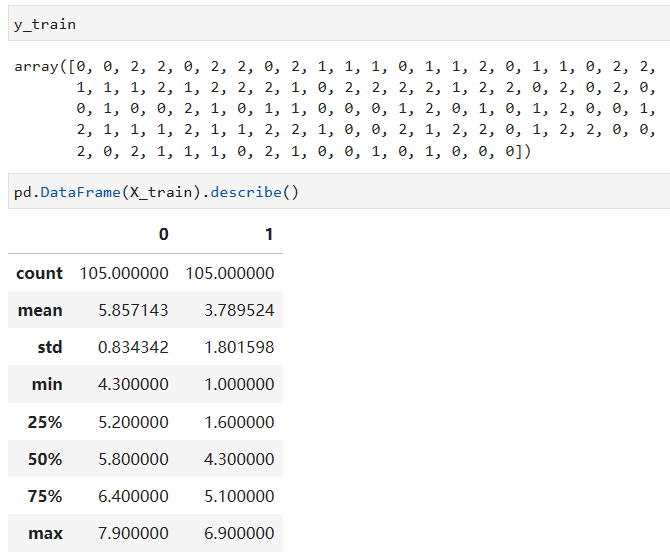
Task: Select mean value 3.789524
Action: pos(239,310)
